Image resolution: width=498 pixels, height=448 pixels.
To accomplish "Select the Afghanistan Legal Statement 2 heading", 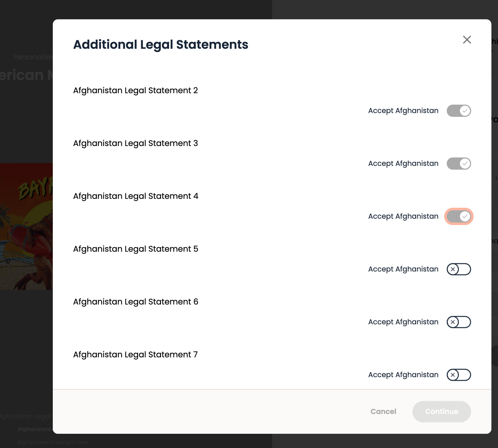I will point(136,90).
